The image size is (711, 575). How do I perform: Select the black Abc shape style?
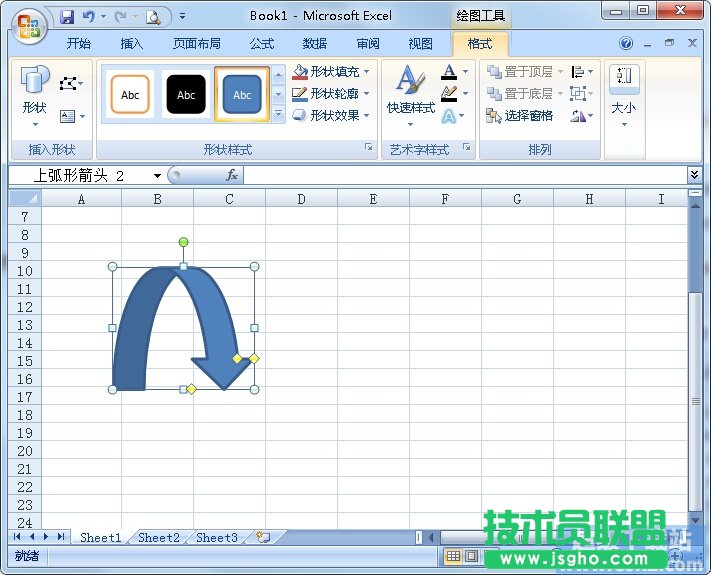point(186,95)
